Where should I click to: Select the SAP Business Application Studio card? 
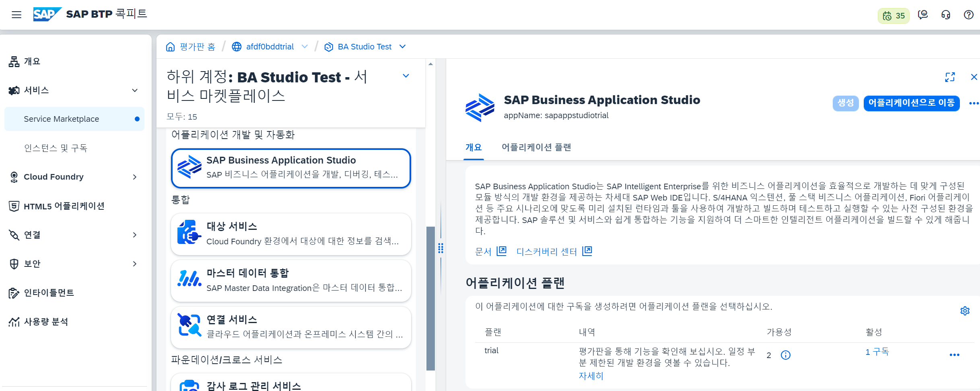(x=291, y=168)
